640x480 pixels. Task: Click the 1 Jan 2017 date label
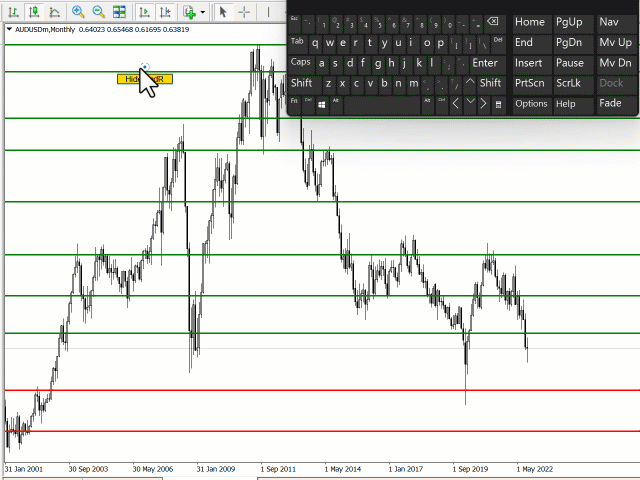[x=406, y=469]
